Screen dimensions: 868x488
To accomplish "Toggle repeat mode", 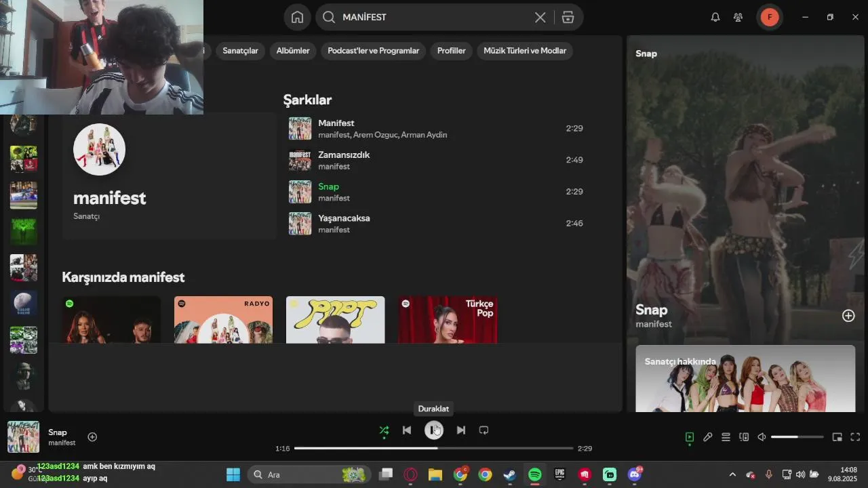I will point(484,430).
